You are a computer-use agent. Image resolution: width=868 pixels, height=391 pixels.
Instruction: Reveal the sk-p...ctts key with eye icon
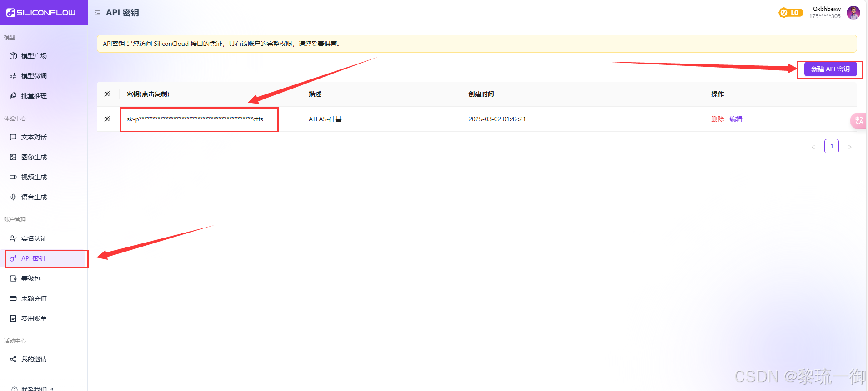107,119
